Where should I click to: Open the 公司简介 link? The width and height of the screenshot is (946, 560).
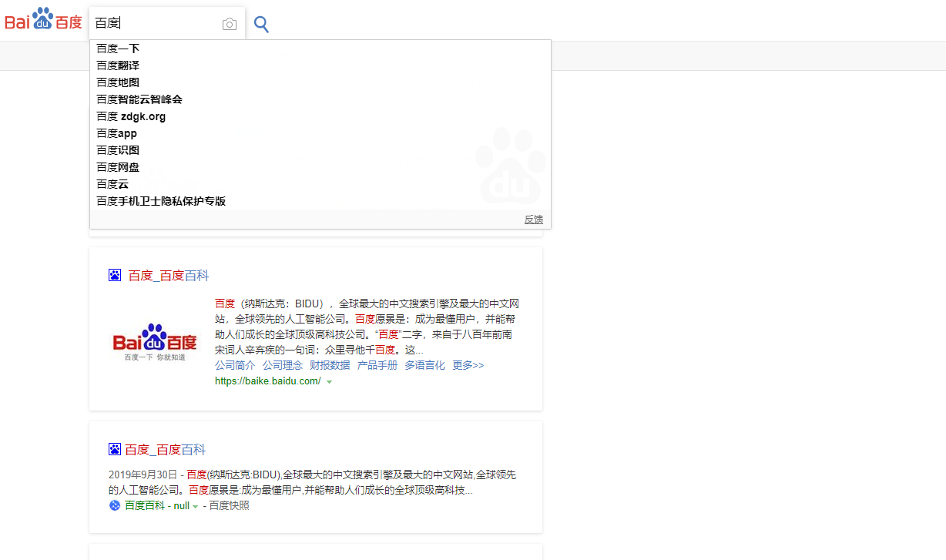click(x=235, y=364)
